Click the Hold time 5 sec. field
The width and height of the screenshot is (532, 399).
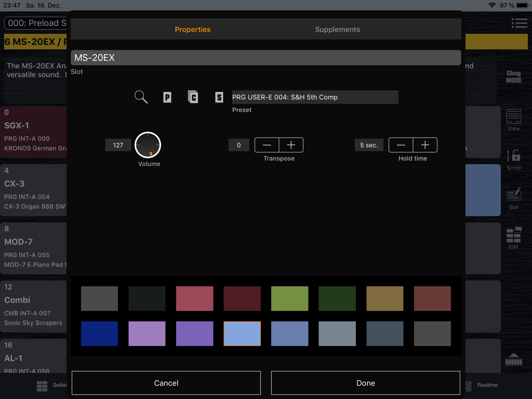point(369,145)
